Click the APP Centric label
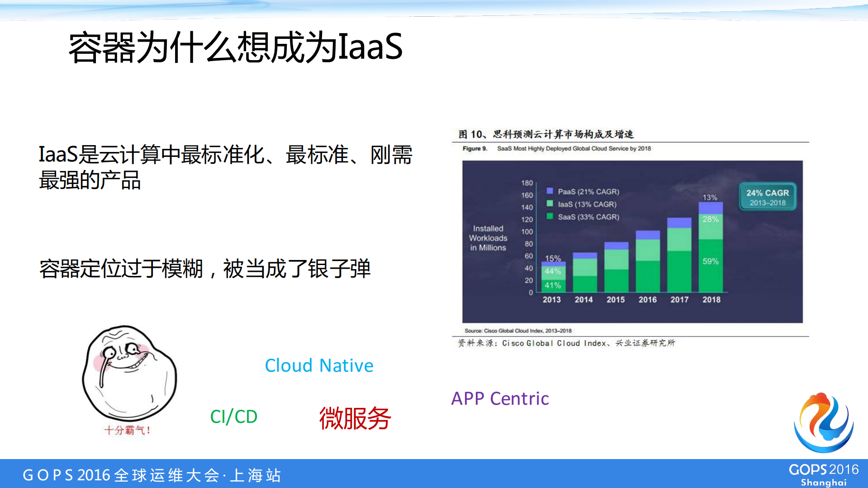The height and width of the screenshot is (488, 868). point(500,398)
